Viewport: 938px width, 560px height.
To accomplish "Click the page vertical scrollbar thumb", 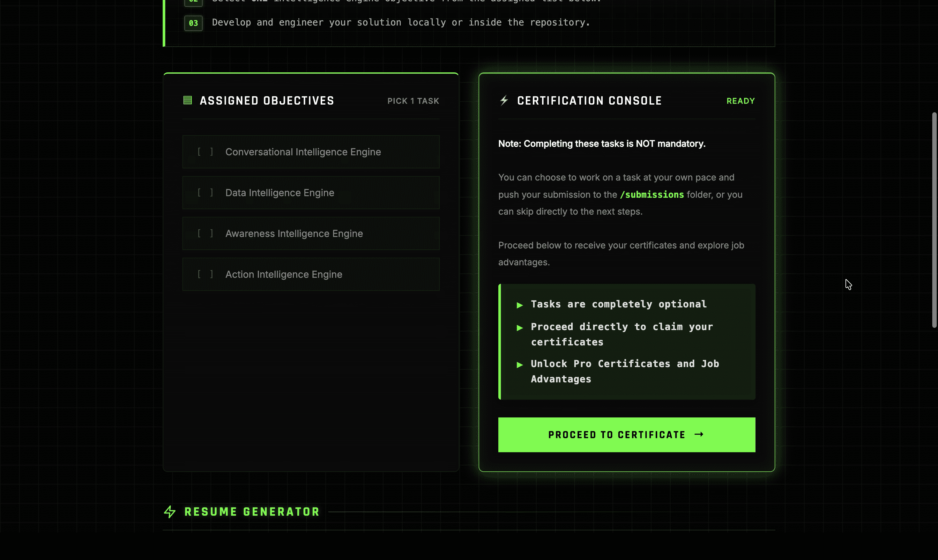I will 934,220.
